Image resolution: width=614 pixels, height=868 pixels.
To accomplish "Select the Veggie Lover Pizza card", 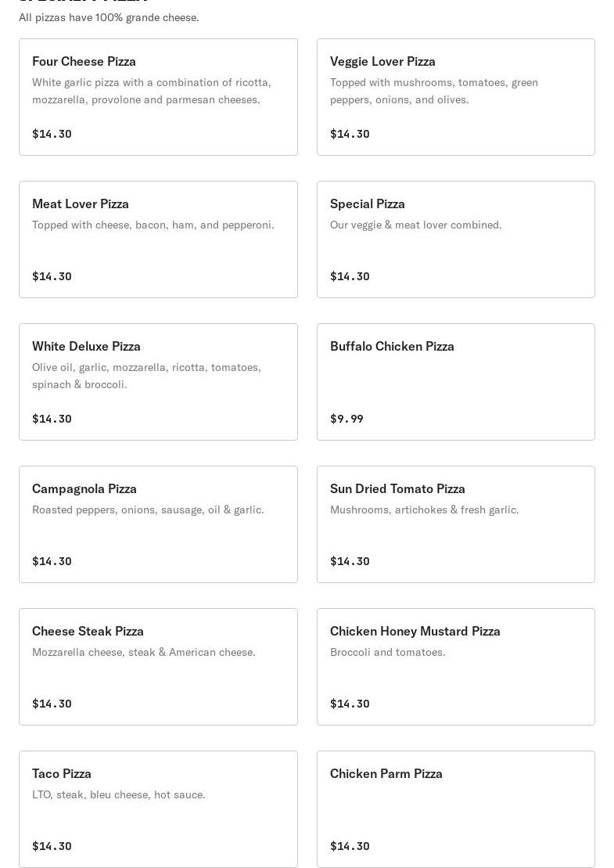I will click(455, 97).
